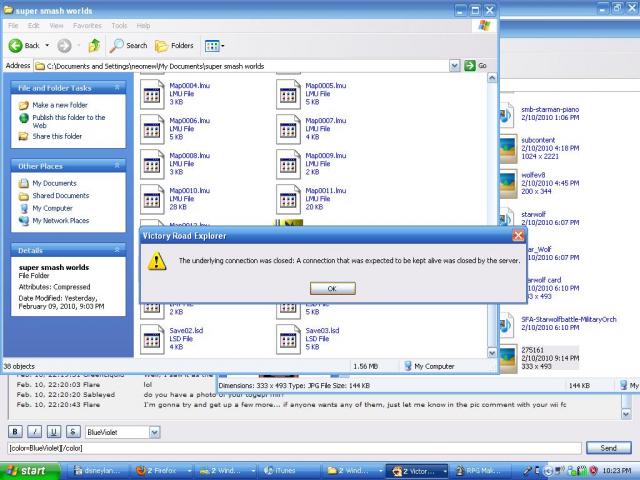This screenshot has height=480, width=640.
Task: Go up one folder level
Action: pyautogui.click(x=94, y=45)
